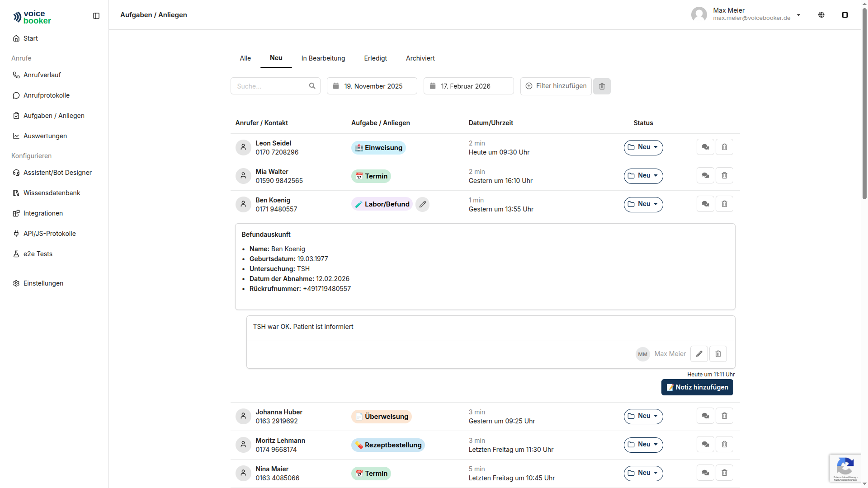868x488 pixels.
Task: Open the Archiviert tab
Action: pyautogui.click(x=420, y=58)
